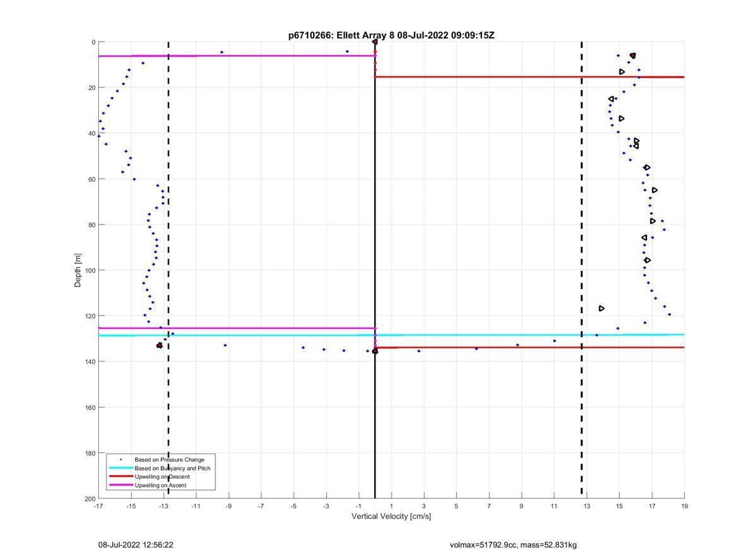Select the timestamp '08-Jul-2022 12:56:22'
The width and height of the screenshot is (756, 560).
tap(135, 545)
